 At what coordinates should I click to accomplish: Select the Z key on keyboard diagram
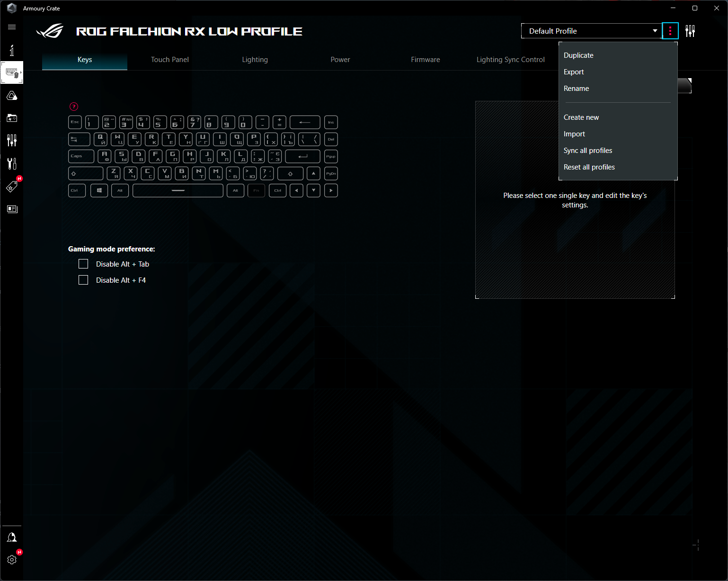(114, 173)
